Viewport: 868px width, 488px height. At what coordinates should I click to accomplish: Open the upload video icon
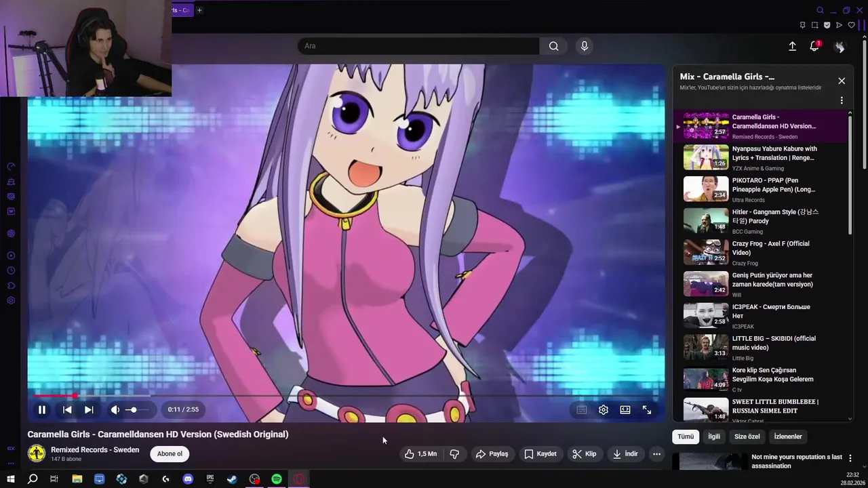[x=792, y=46]
